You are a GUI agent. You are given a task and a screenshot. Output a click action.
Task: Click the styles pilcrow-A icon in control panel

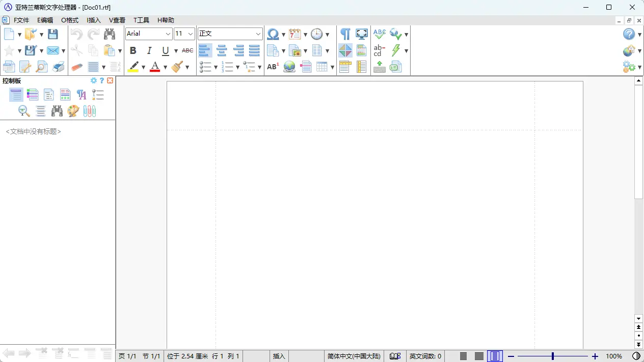82,94
